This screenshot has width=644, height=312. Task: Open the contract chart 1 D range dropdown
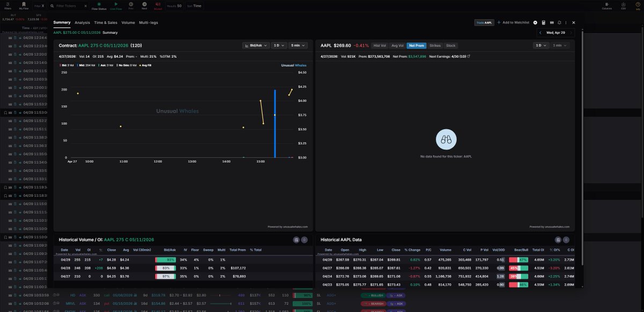[279, 46]
